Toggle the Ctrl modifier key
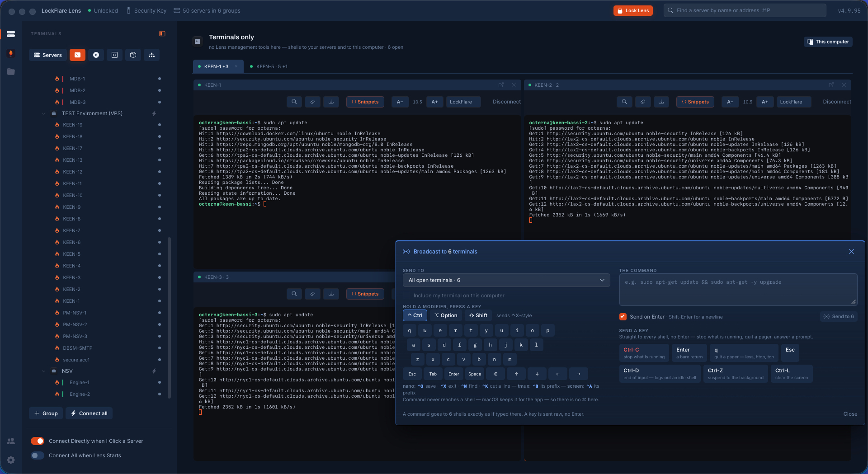Screen dimensions: 868x474 coord(415,315)
